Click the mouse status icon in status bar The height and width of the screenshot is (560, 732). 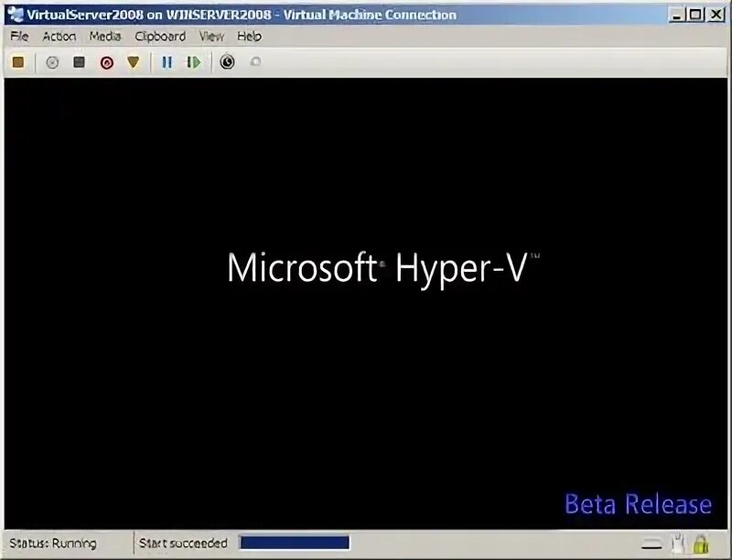678,544
